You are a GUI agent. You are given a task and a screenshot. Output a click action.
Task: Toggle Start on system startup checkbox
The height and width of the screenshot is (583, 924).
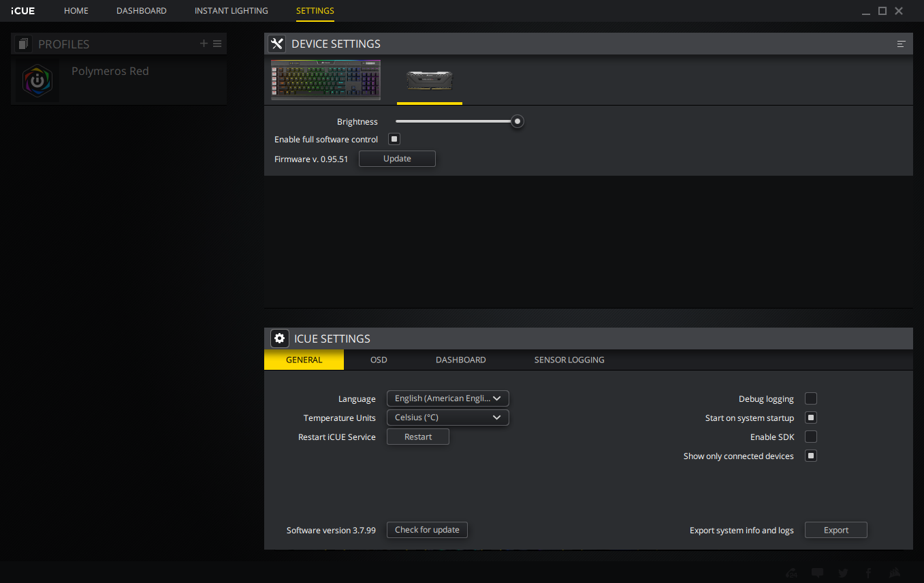pyautogui.click(x=811, y=417)
